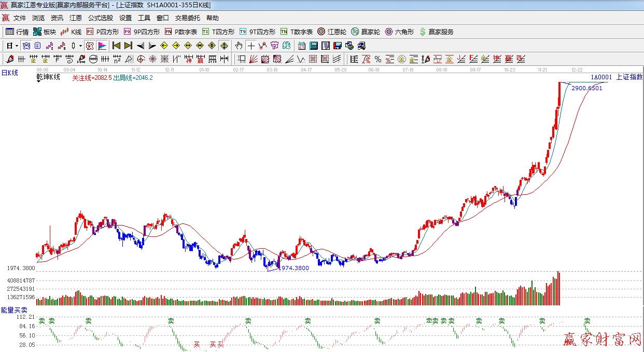Screen dimensions: 644x352
Task: Jump to first bar with skip-to-start arrow
Action: [116, 46]
